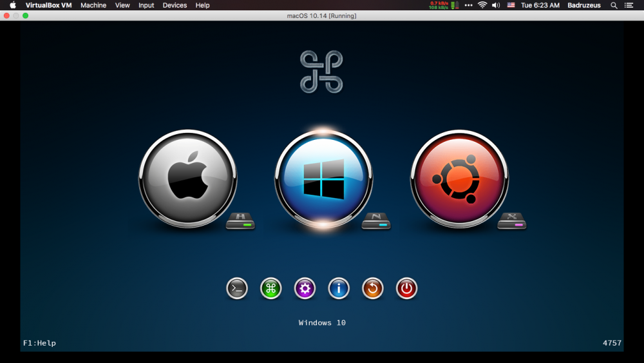Screen dimensions: 644x363
Task: Open the Machine menu
Action: pyautogui.click(x=93, y=5)
